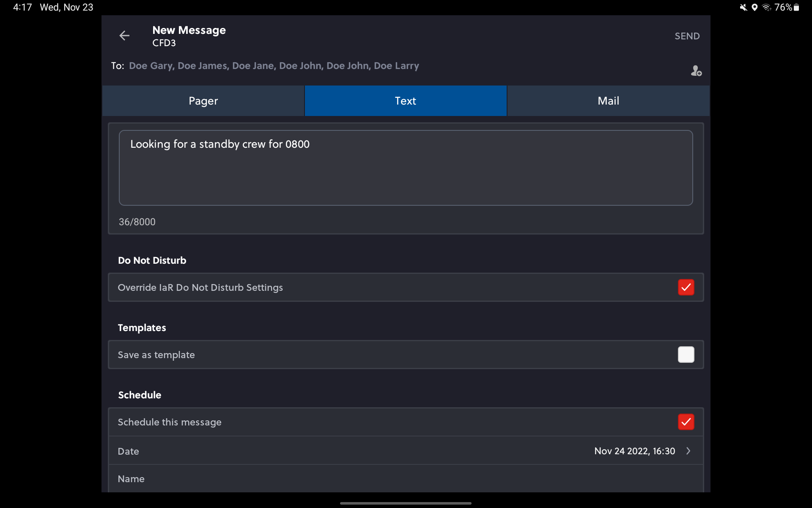Image resolution: width=812 pixels, height=508 pixels.
Task: Focus the message body text field
Action: click(406, 168)
